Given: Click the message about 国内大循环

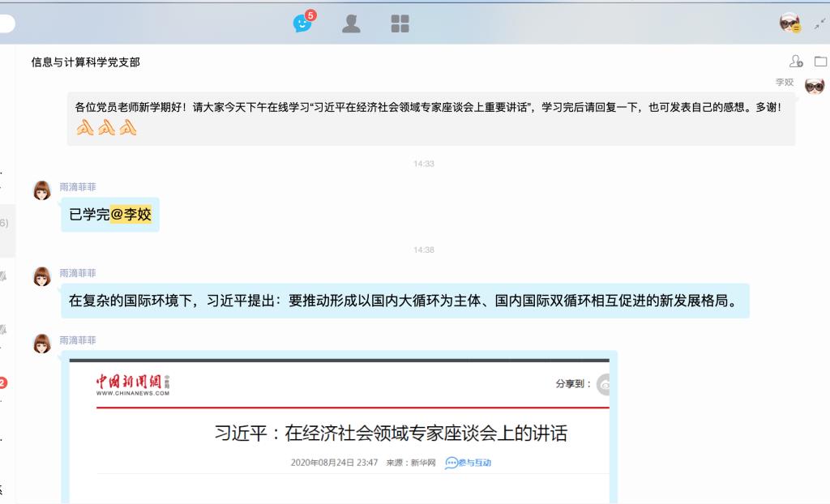Looking at the screenshot, I should tap(402, 301).
